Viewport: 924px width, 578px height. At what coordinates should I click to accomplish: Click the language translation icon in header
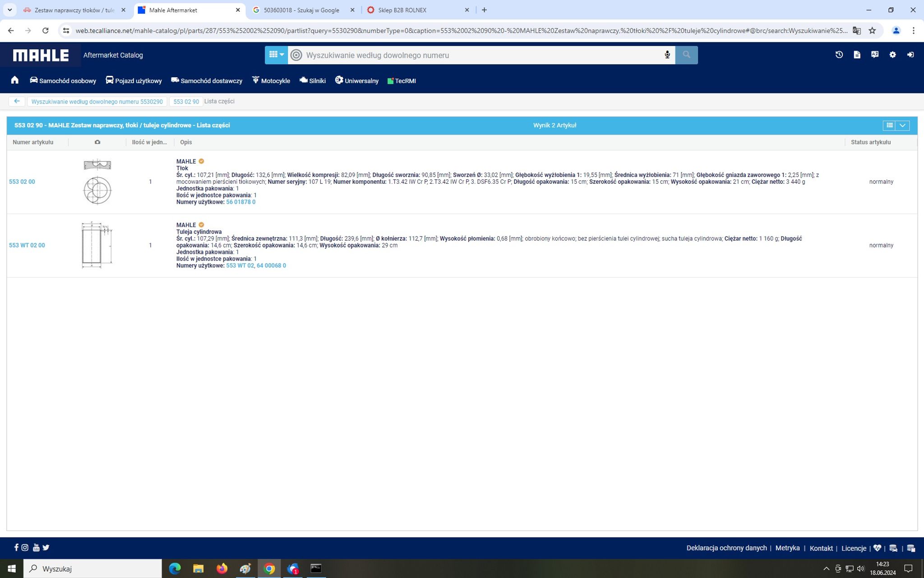pos(874,55)
